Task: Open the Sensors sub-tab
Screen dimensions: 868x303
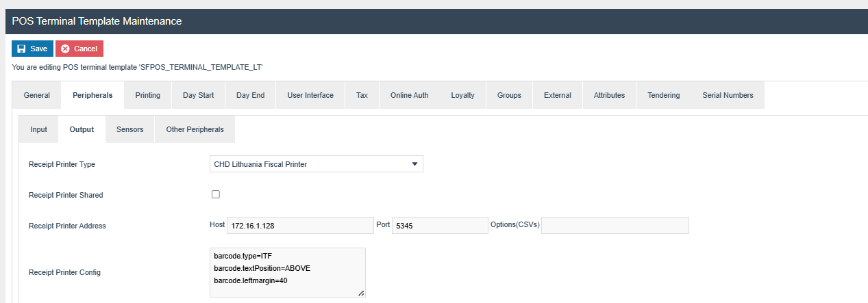Action: 129,129
